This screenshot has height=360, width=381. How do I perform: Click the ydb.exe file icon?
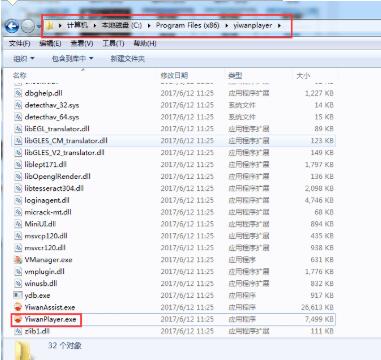[18, 295]
